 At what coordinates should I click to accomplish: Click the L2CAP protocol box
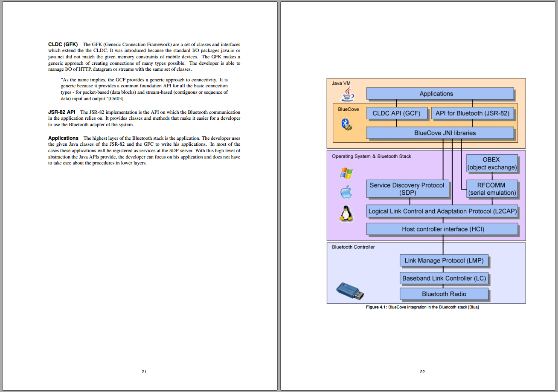click(x=442, y=211)
